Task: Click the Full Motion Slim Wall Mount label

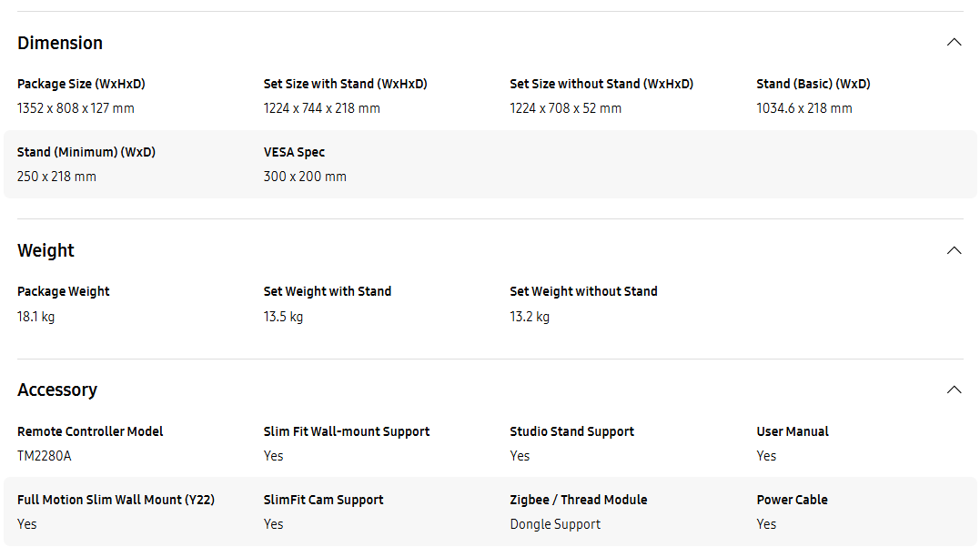Action: (116, 500)
